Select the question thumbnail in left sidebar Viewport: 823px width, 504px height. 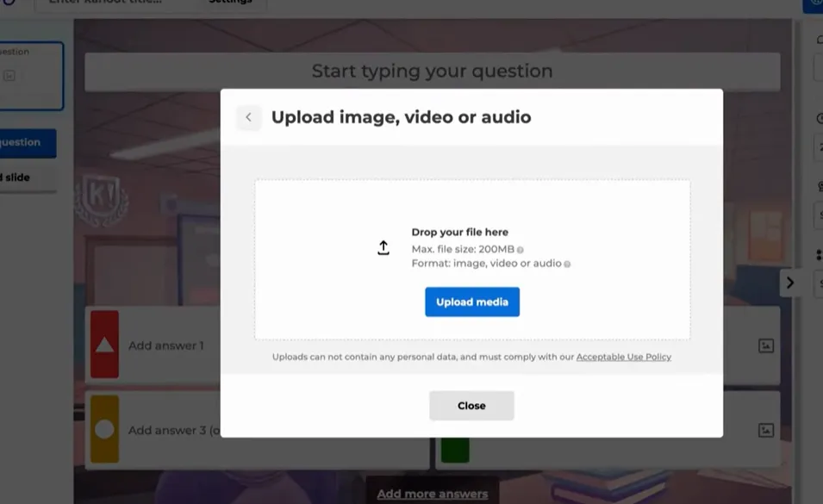pyautogui.click(x=30, y=76)
